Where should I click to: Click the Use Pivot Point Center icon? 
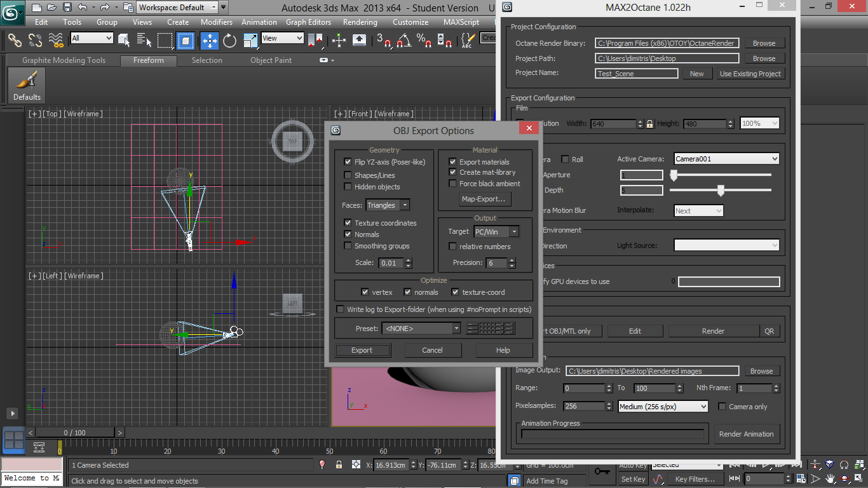315,40
